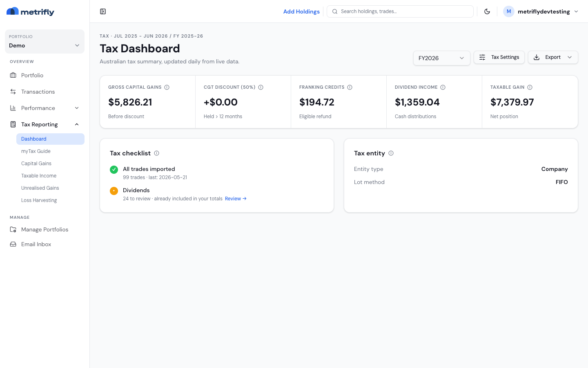Image resolution: width=588 pixels, height=368 pixels.
Task: Click the Performance menu label
Action: (38, 108)
